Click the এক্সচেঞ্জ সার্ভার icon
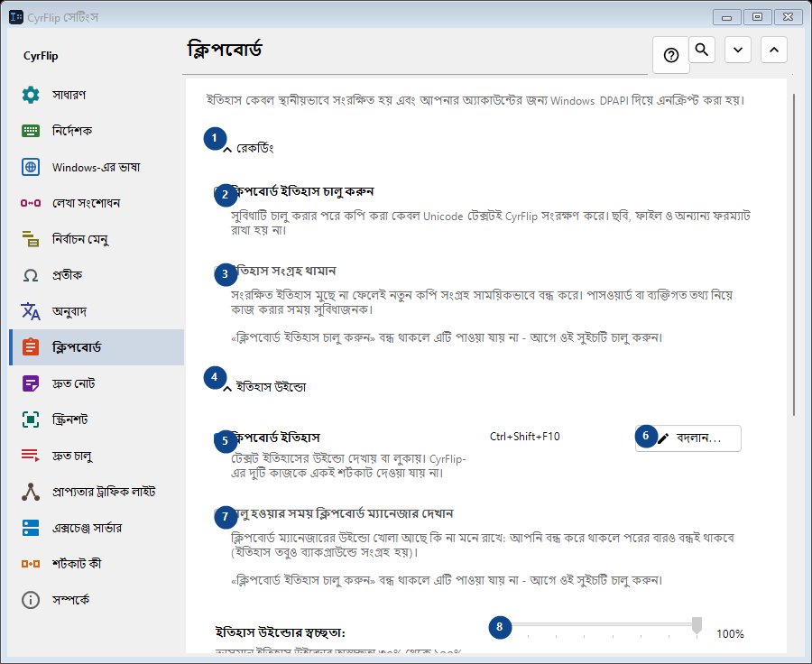The width and height of the screenshot is (812, 664). 31,528
